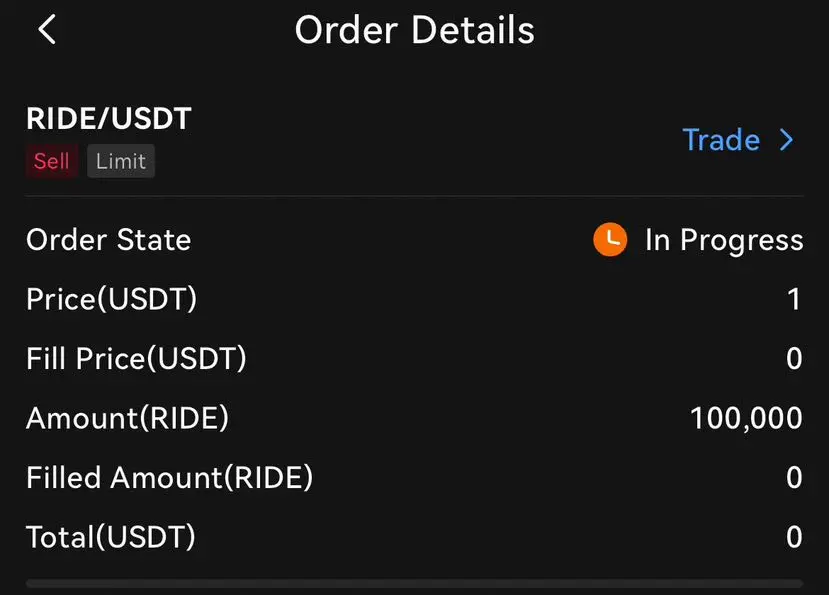
Task: Click the In Progress status text
Action: [x=724, y=240]
